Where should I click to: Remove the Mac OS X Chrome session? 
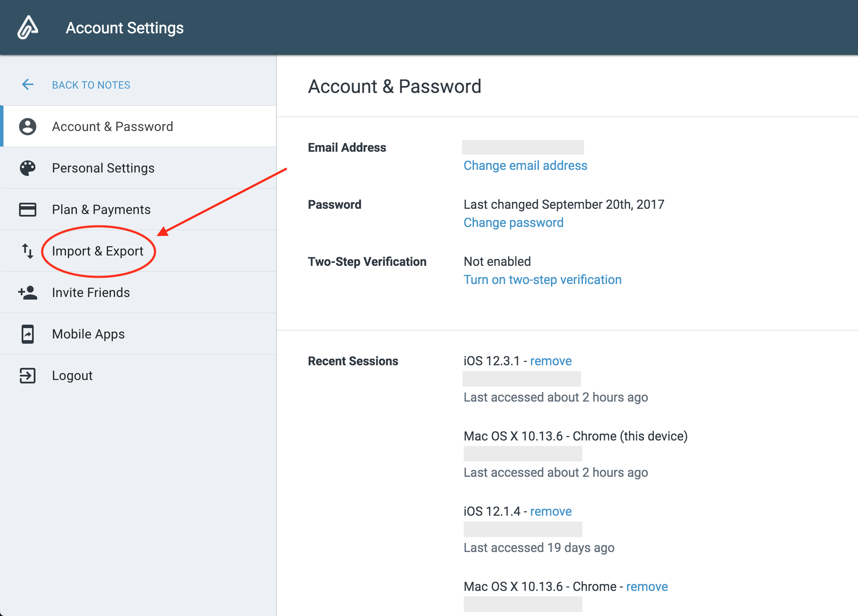click(647, 587)
